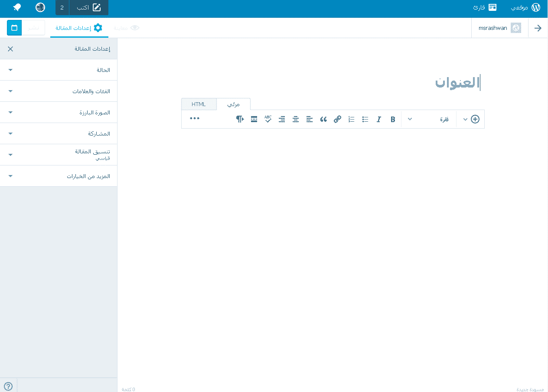Open the paragraph style dropdown (فقرة)
This screenshot has width=548, height=392.
[444, 119]
